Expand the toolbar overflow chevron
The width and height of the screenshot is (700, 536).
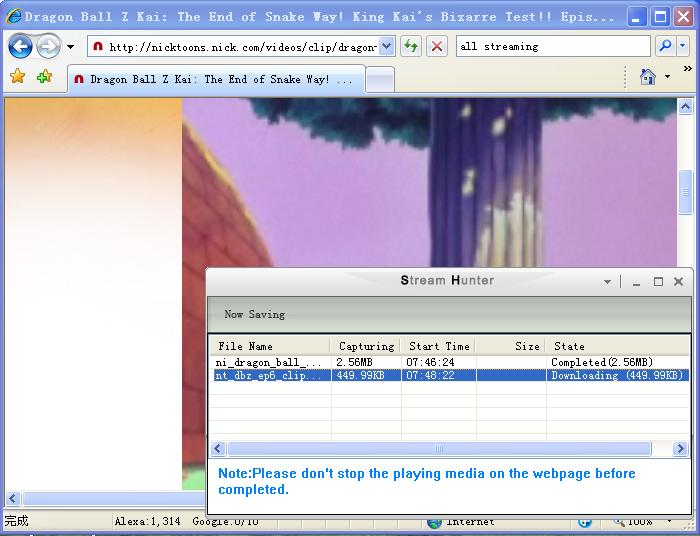point(688,68)
